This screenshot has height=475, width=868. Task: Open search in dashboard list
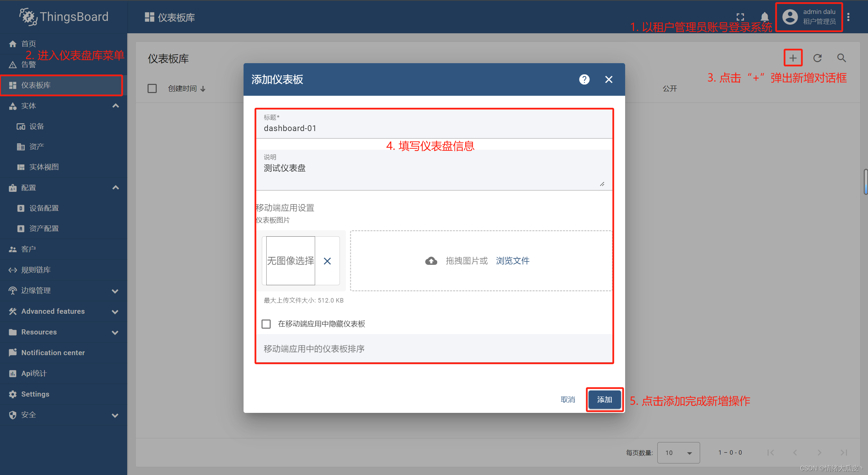(x=842, y=58)
